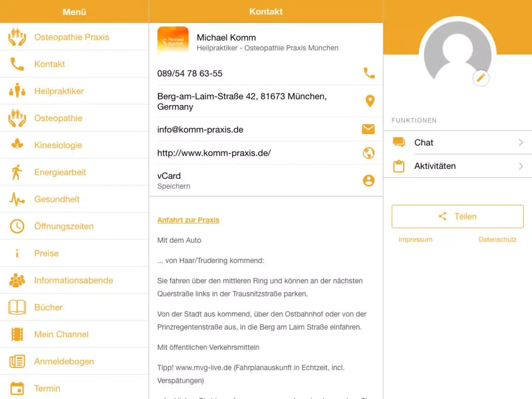Viewport: 532px width, 399px height.
Task: Click the Kontakt label in menu
Action: point(50,64)
